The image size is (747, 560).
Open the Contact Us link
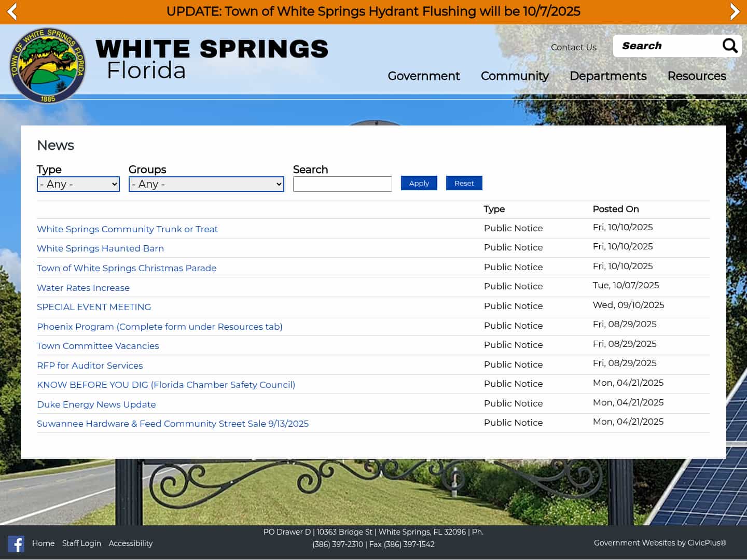[x=573, y=47]
